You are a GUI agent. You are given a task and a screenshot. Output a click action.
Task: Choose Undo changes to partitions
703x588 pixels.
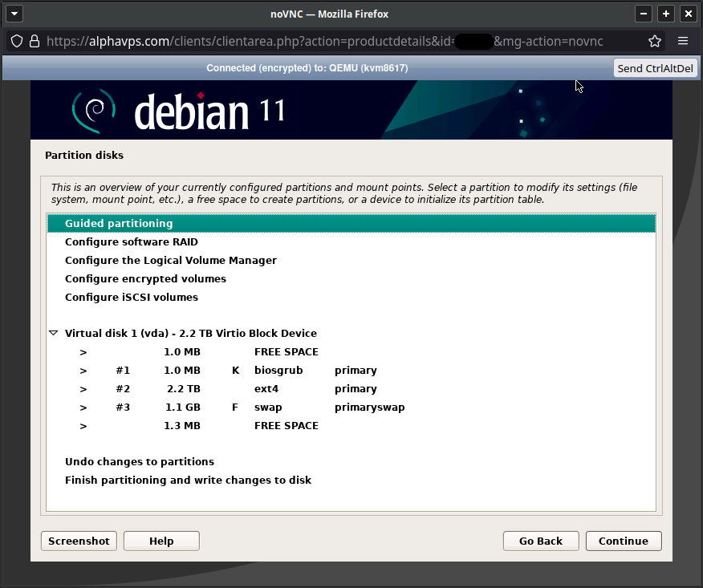(x=351, y=461)
